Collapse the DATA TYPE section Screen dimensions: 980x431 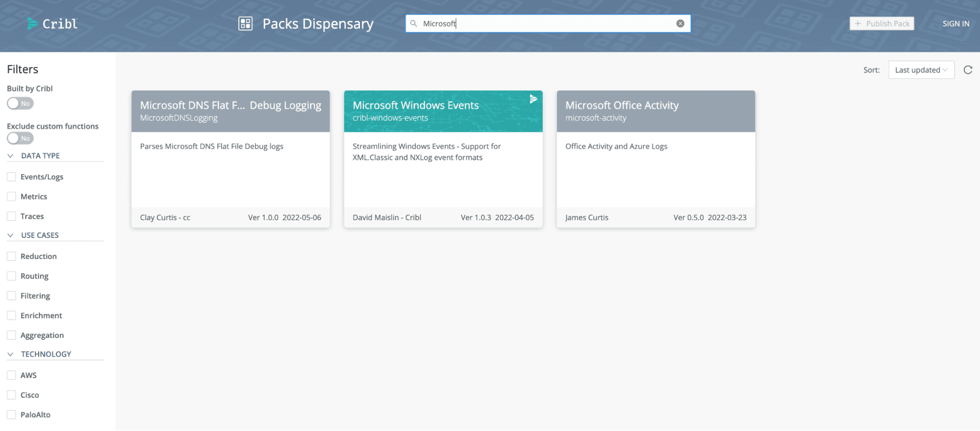coord(10,156)
